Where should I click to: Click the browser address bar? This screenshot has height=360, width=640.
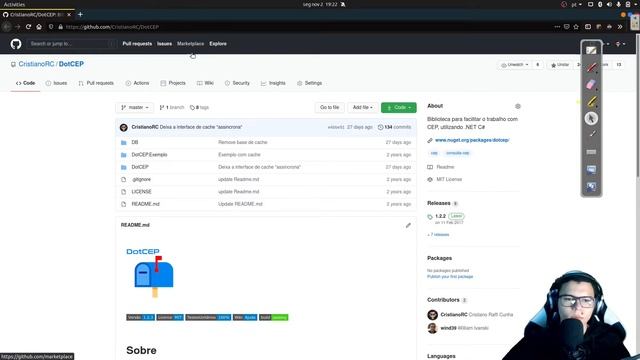pos(302,27)
